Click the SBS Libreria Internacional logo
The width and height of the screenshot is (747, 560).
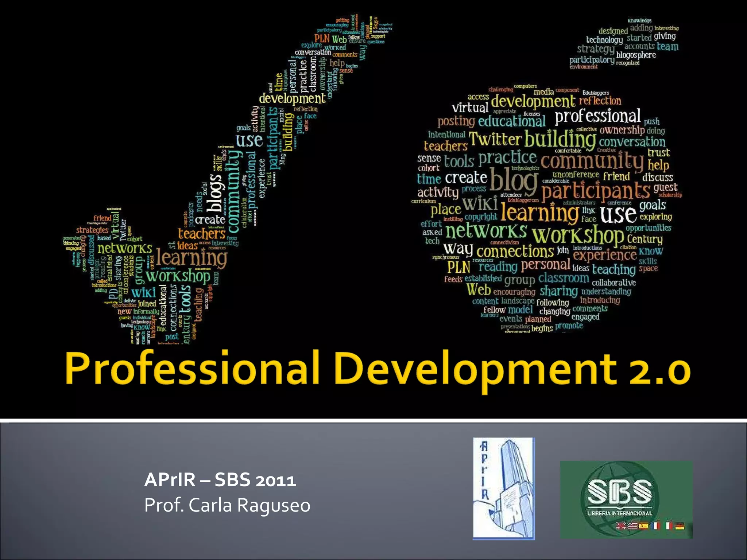(x=626, y=499)
